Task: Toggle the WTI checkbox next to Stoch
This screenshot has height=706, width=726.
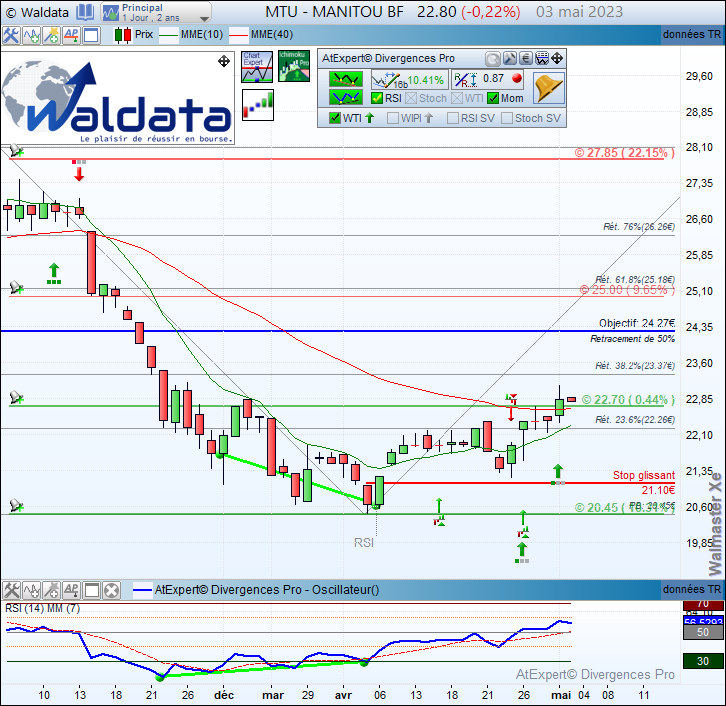Action: coord(457,98)
